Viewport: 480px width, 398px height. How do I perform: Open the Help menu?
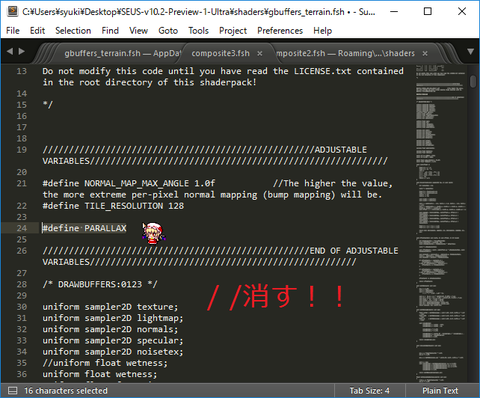coord(322,31)
